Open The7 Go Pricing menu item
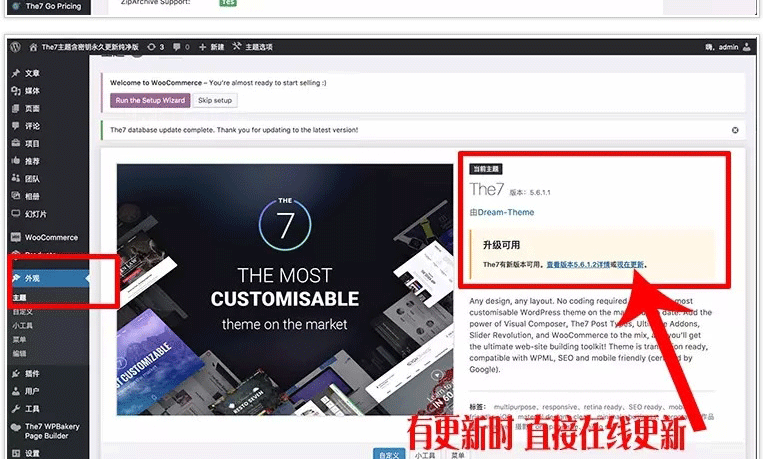 click(48, 6)
